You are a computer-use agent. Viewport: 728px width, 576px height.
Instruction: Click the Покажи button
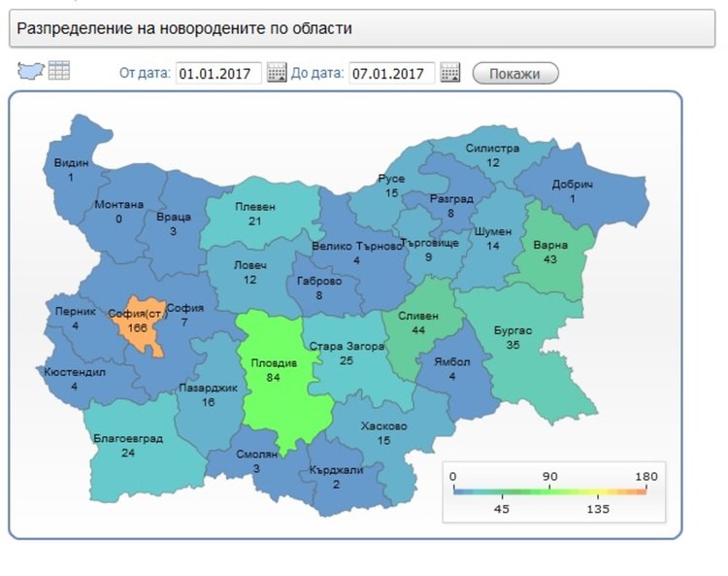pos(515,74)
